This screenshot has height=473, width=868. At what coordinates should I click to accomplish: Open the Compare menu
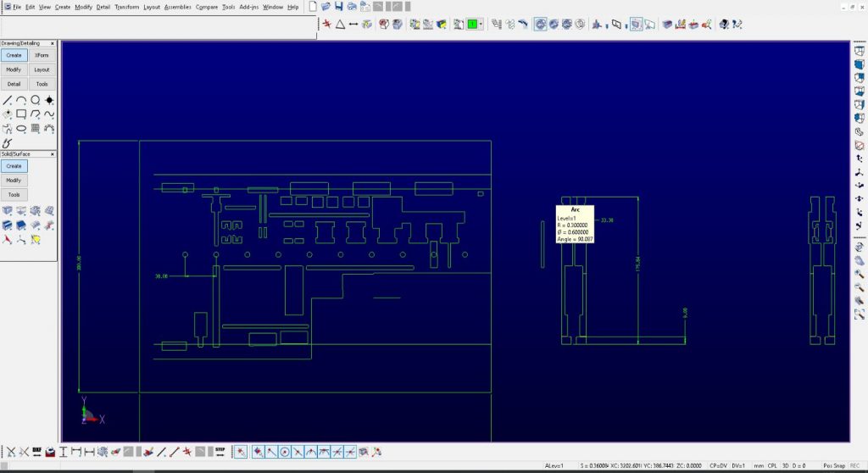tap(207, 7)
